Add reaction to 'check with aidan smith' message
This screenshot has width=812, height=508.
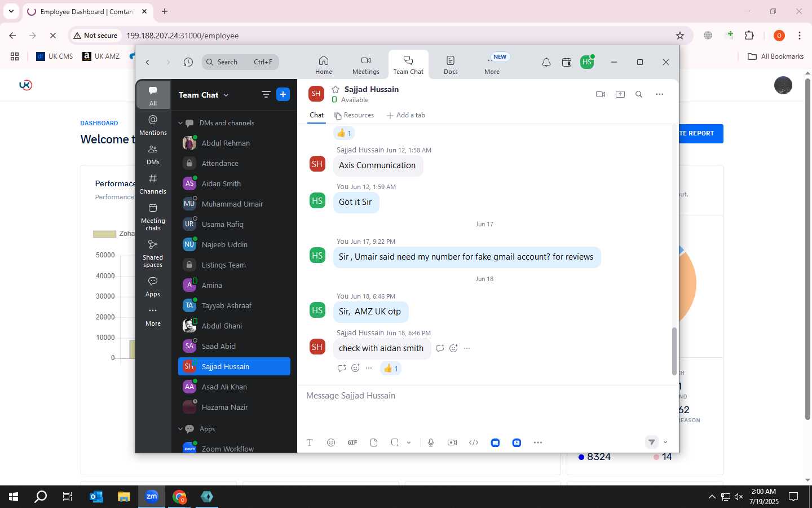453,348
